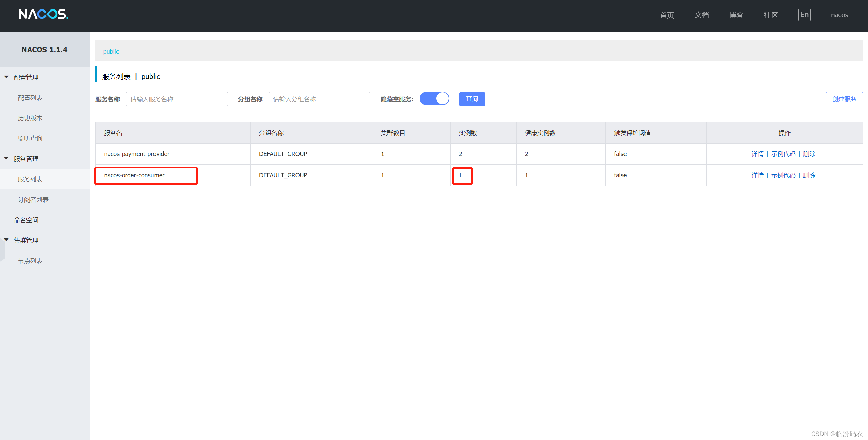The height and width of the screenshot is (440, 868).
Task: Open 历史版本 in the sidebar
Action: coord(30,118)
